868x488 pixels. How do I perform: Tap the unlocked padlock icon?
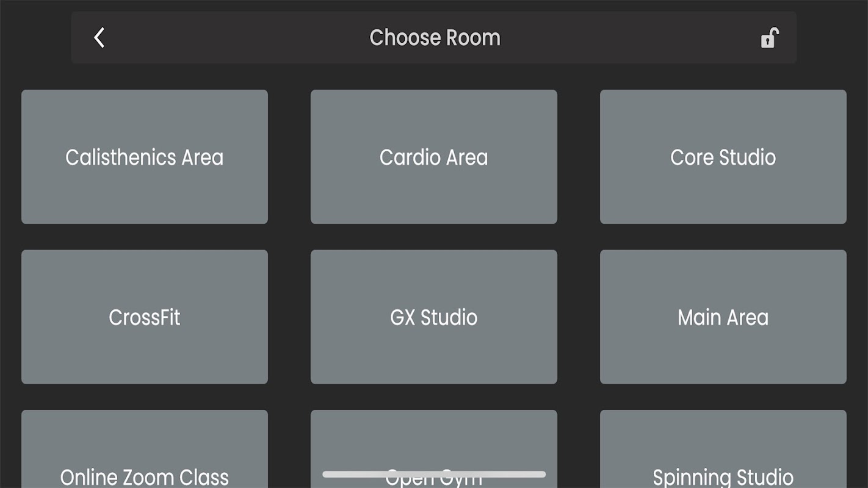point(769,38)
